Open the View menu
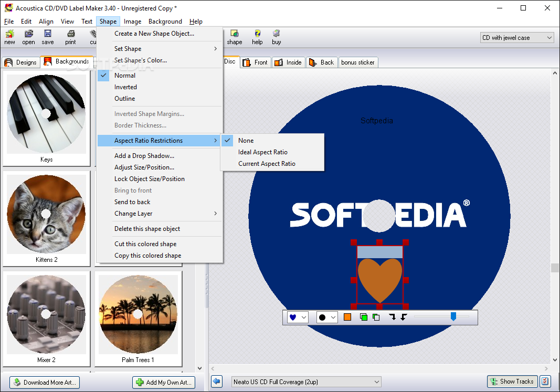The width and height of the screenshot is (560, 392). [67, 22]
